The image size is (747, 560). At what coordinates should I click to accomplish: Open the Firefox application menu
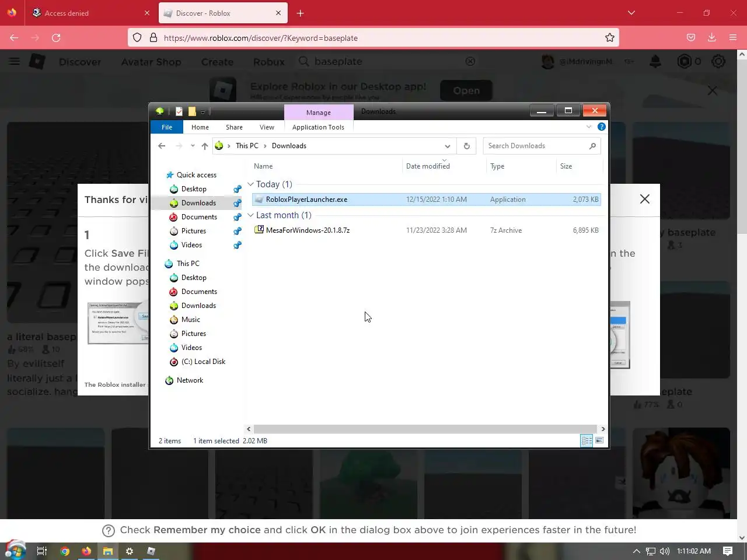coord(733,38)
